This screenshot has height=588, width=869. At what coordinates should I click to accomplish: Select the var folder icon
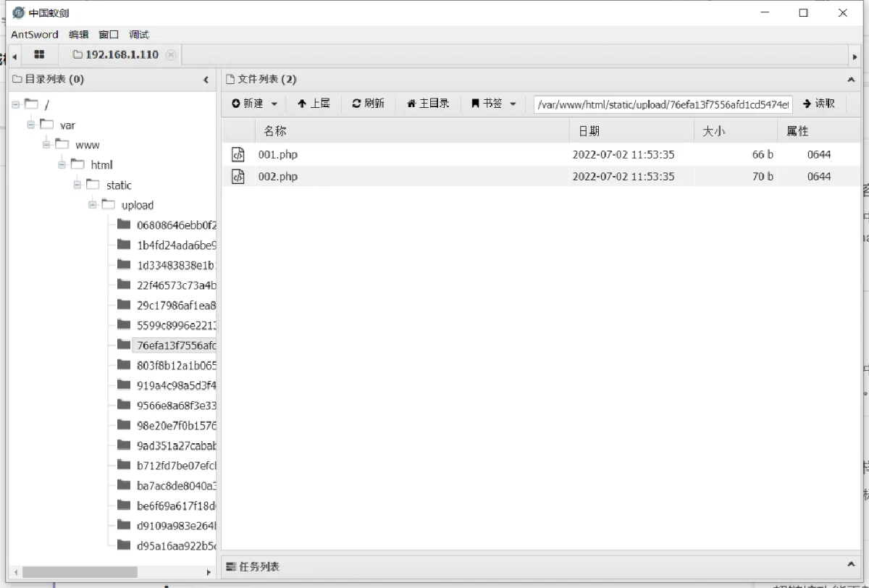pyautogui.click(x=46, y=124)
